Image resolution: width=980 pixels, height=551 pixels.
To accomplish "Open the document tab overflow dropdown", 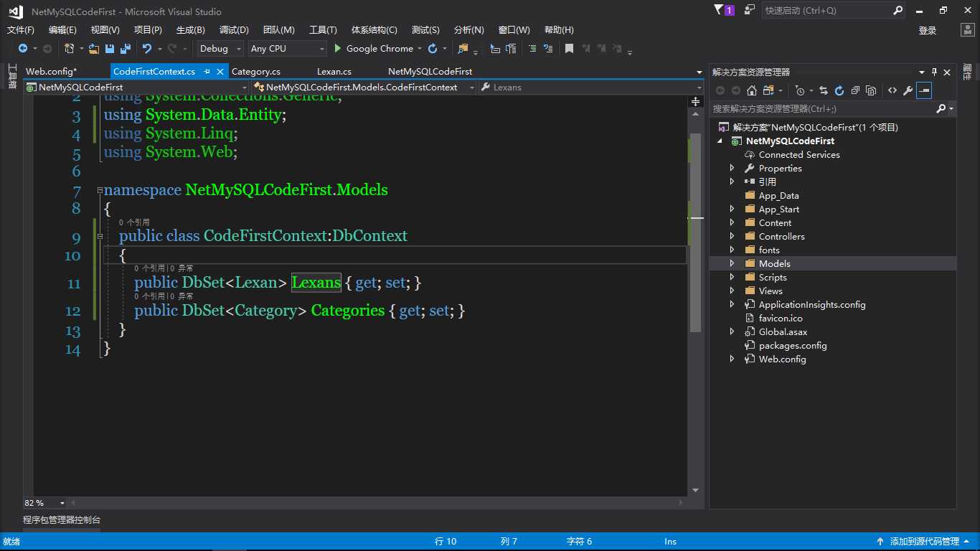I will coord(699,72).
